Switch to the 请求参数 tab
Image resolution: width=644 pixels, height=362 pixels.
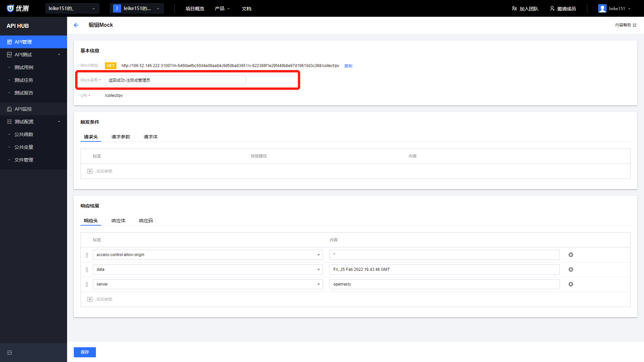(x=121, y=137)
